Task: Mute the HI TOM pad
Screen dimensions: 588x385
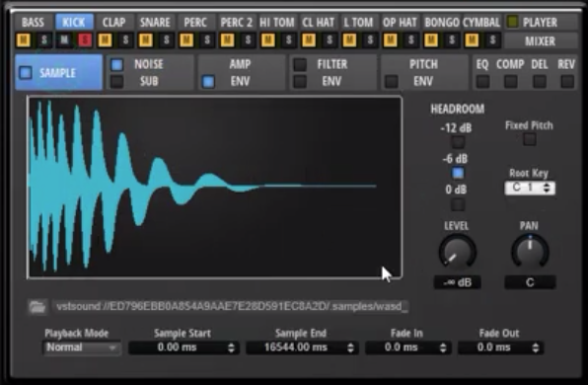Action: click(x=267, y=39)
